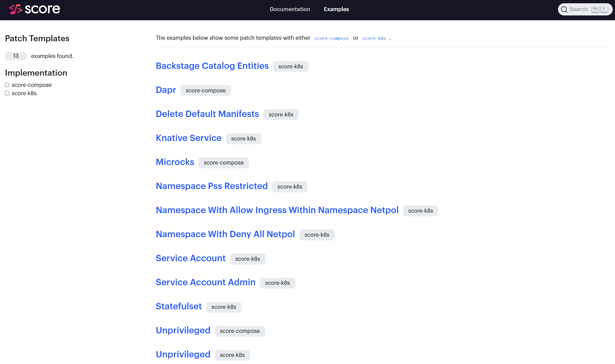Open the Microcks example

175,162
